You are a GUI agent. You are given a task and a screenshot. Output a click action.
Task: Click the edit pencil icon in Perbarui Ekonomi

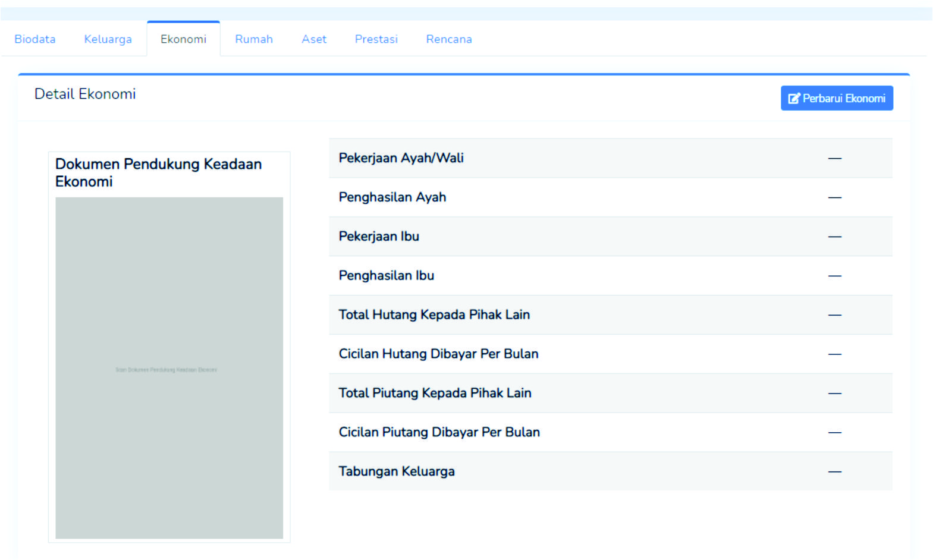[794, 99]
